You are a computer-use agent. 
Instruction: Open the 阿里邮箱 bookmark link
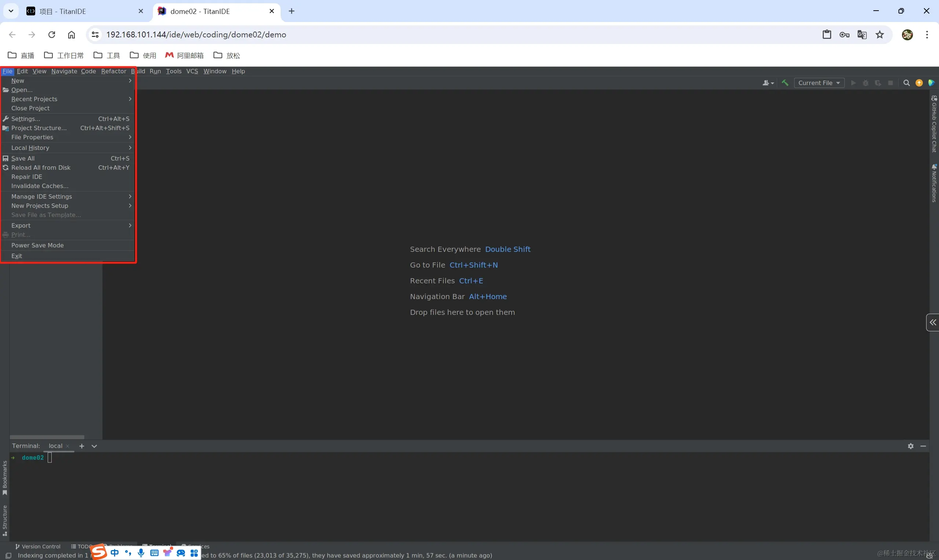click(x=184, y=55)
